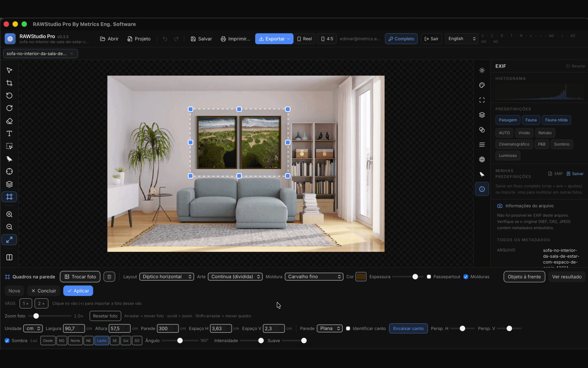Open the layers tool in left toolbar
This screenshot has height=368, width=588.
9,184
